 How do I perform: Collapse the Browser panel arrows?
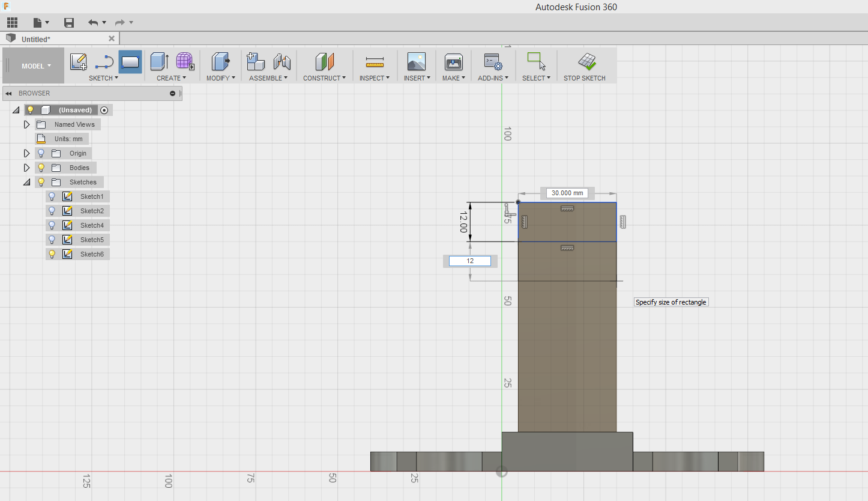click(8, 93)
